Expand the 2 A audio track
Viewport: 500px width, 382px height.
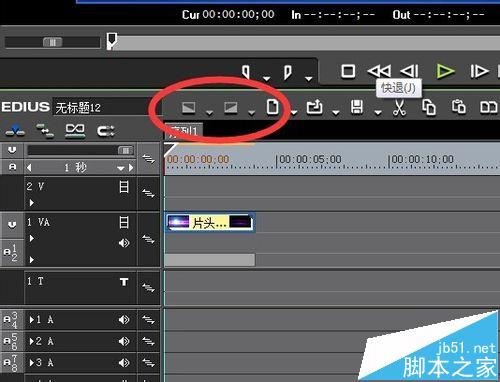[x=32, y=341]
